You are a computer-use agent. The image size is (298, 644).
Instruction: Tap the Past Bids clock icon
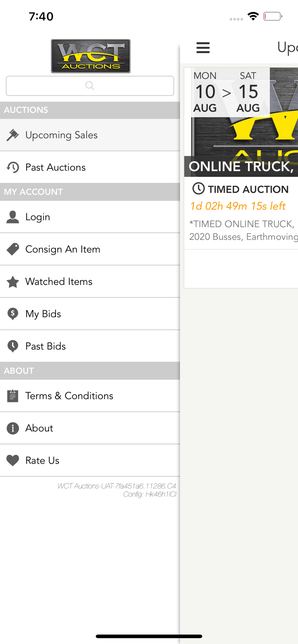(x=12, y=346)
